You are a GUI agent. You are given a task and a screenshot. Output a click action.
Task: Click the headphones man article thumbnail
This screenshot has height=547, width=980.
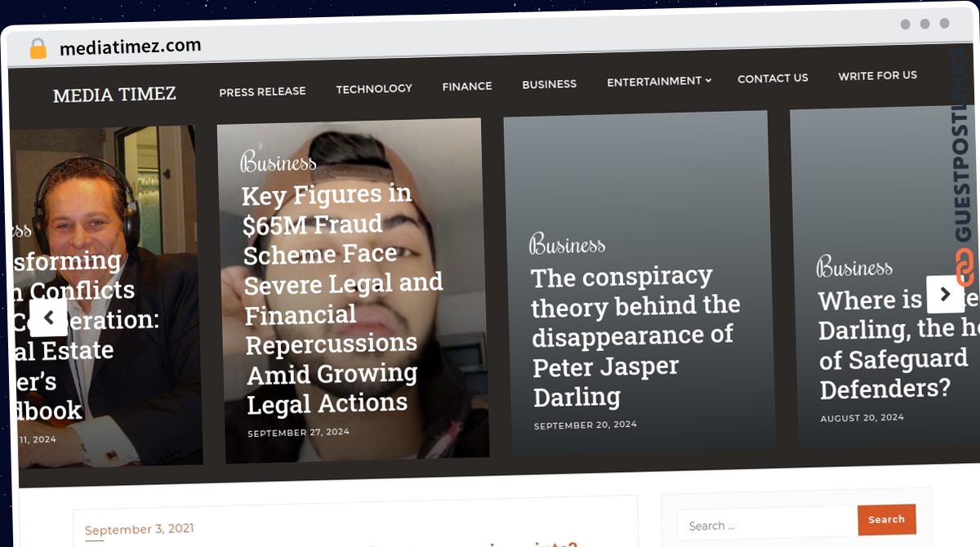106,296
